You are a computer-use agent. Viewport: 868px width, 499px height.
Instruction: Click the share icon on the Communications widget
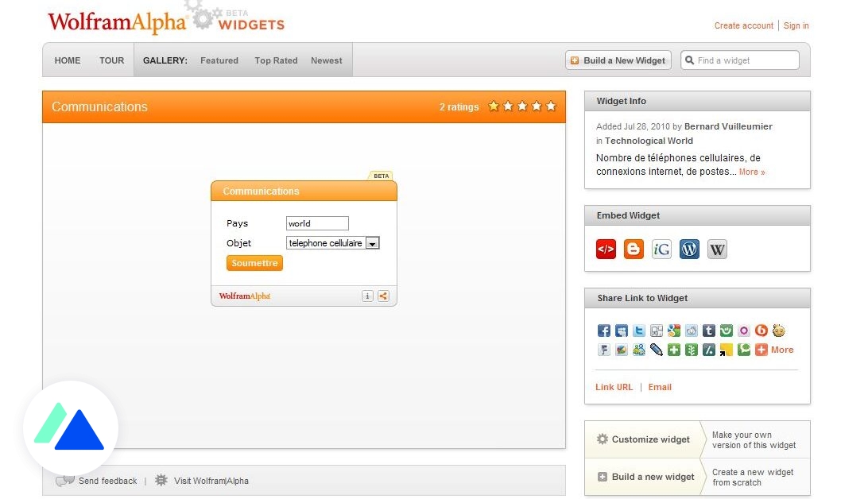point(383,296)
